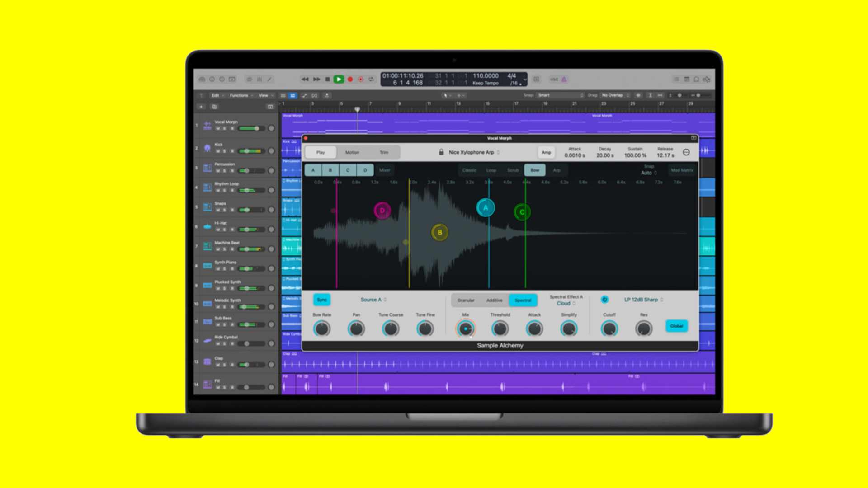Open the Source A dropdown
The width and height of the screenshot is (868, 488).
373,300
